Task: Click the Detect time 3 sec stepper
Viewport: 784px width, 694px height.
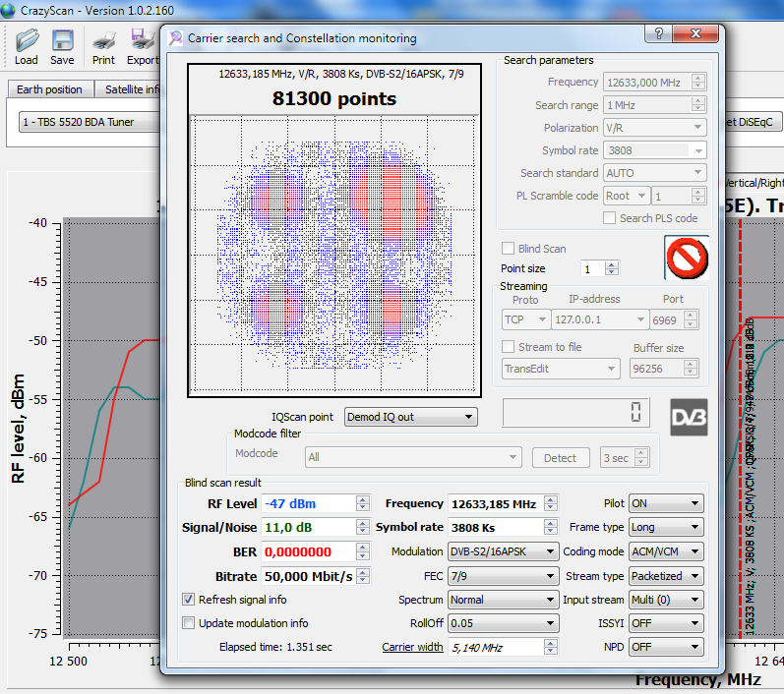Action: click(x=641, y=458)
